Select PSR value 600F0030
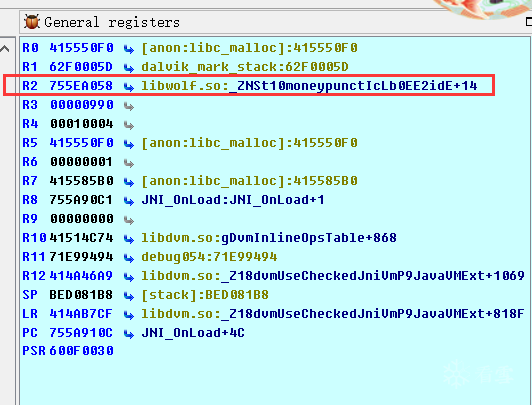The height and width of the screenshot is (405, 532). point(81,350)
